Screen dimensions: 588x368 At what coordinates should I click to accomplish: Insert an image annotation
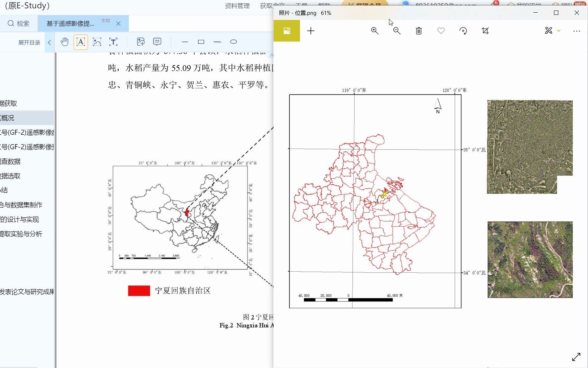pos(141,42)
